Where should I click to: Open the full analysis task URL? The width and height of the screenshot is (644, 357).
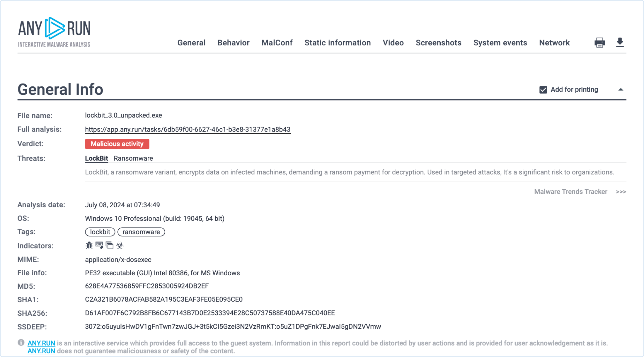click(188, 129)
